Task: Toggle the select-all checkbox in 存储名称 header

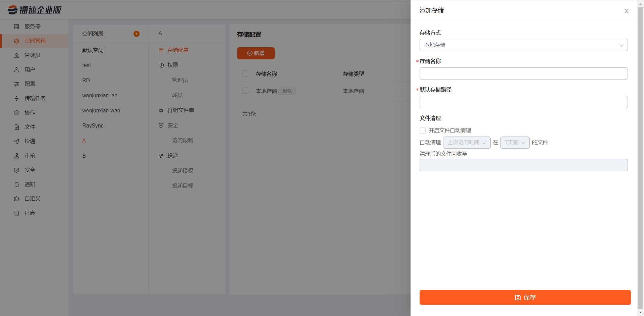Action: click(x=245, y=73)
